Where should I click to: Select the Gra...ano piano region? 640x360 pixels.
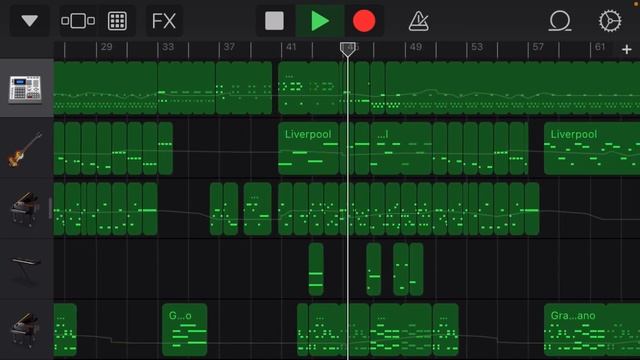(x=592, y=330)
